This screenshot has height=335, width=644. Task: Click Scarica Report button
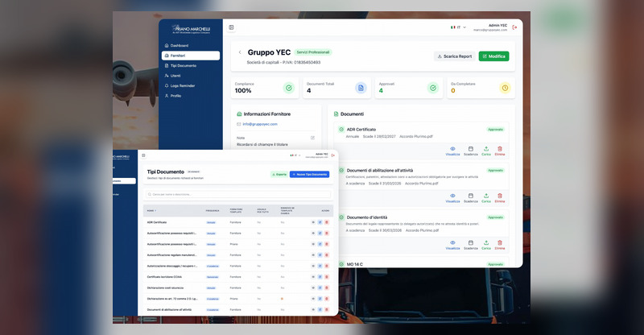[455, 56]
